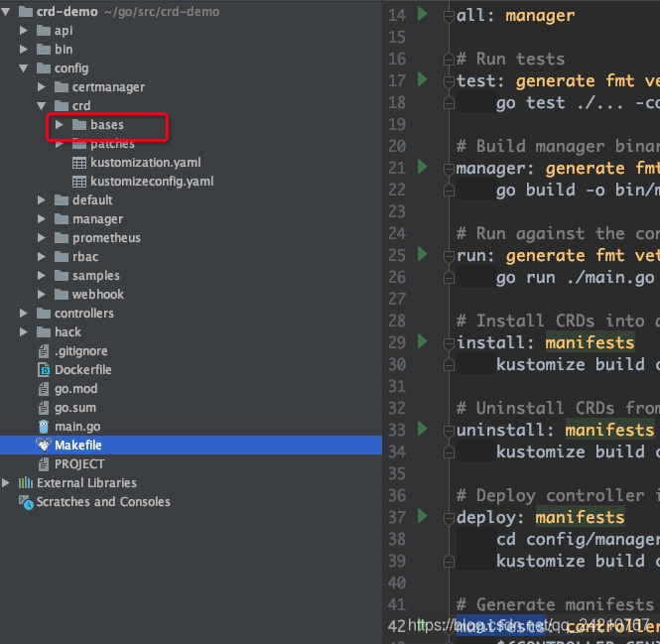This screenshot has width=660, height=644.
Task: Fold the 'install' target block marker
Action: (449, 344)
